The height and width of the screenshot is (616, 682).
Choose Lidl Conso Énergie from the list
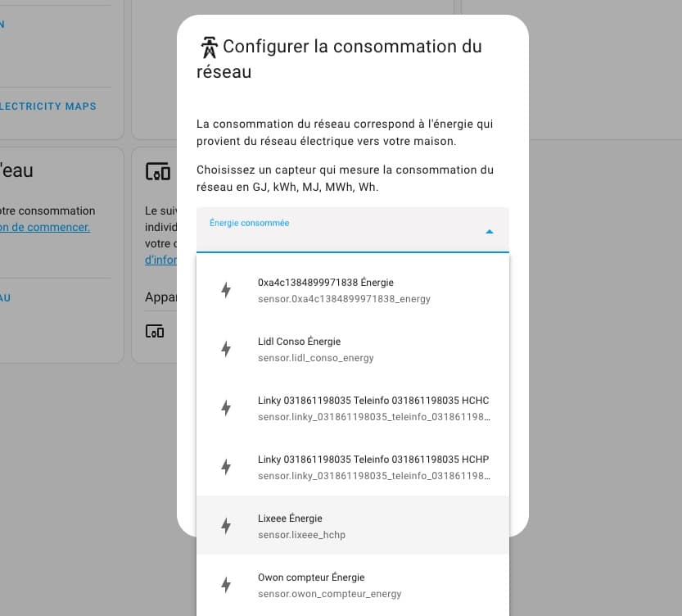pos(353,349)
